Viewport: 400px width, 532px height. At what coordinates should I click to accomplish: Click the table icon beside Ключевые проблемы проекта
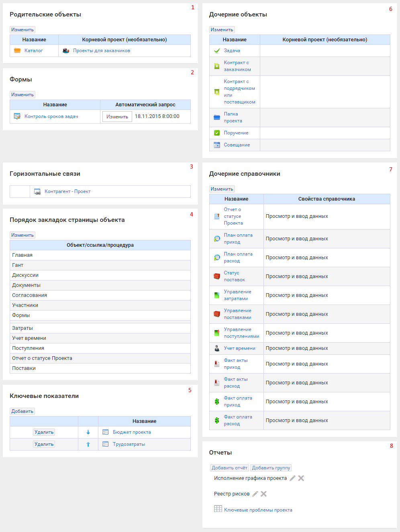click(218, 509)
